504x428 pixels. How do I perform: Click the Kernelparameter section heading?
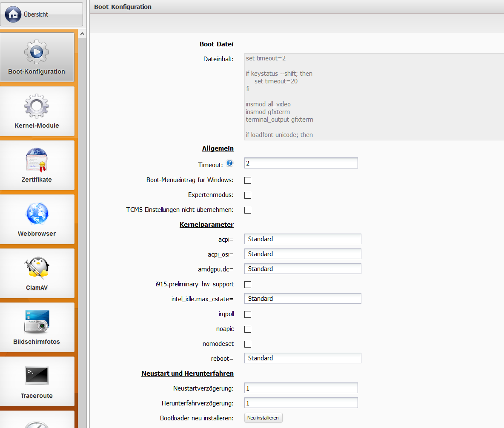(x=207, y=225)
